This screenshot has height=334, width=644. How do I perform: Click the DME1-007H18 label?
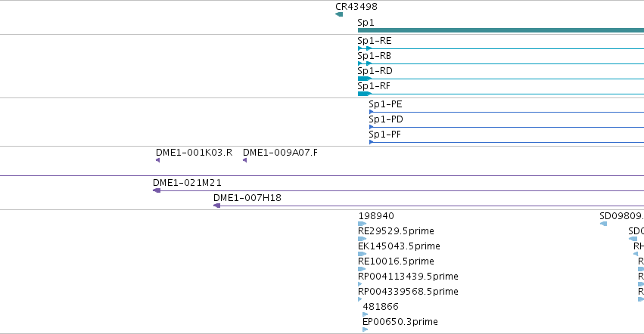(x=247, y=198)
